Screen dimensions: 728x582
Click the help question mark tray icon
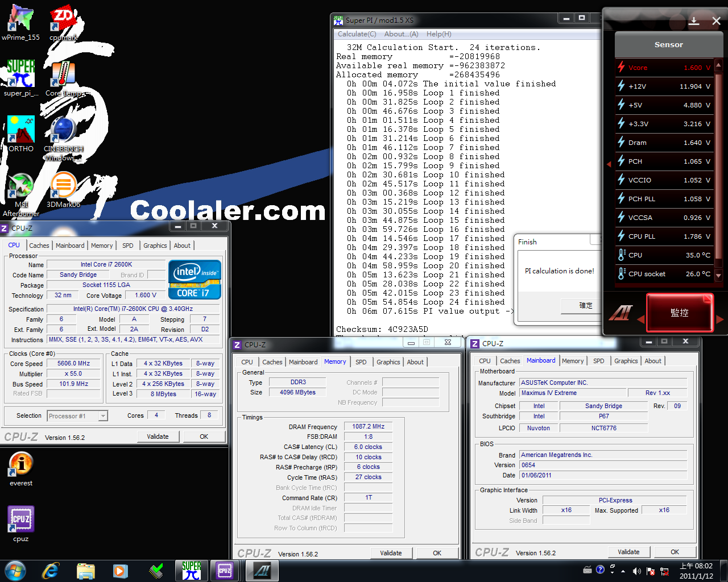coord(600,569)
